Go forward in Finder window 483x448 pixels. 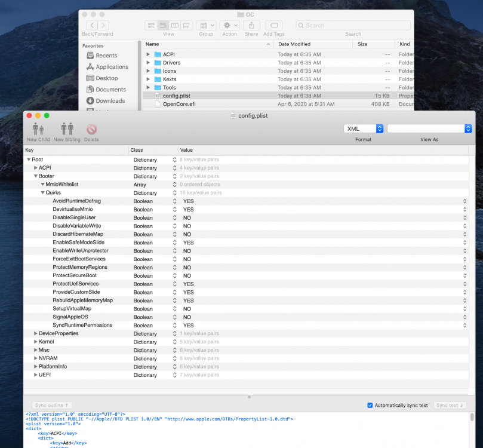(103, 25)
